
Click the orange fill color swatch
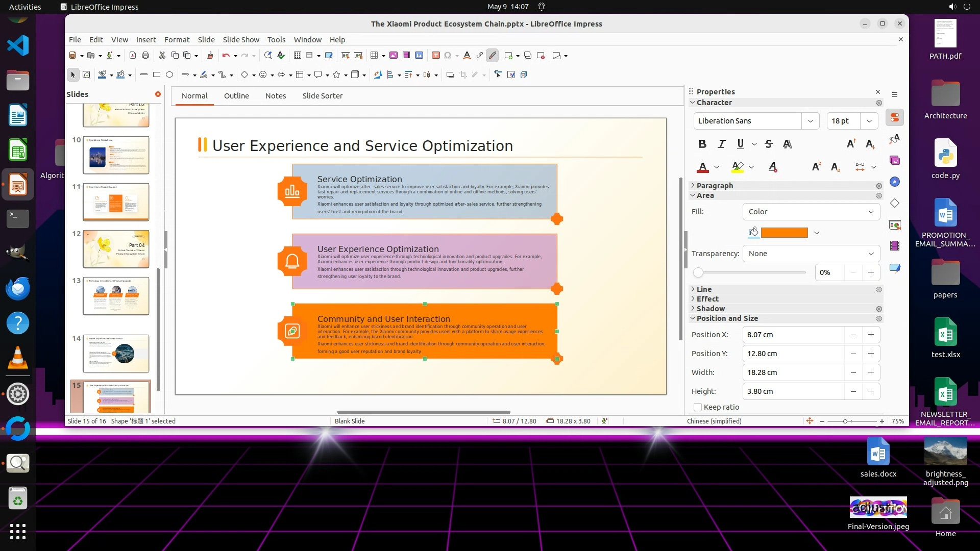click(x=784, y=233)
